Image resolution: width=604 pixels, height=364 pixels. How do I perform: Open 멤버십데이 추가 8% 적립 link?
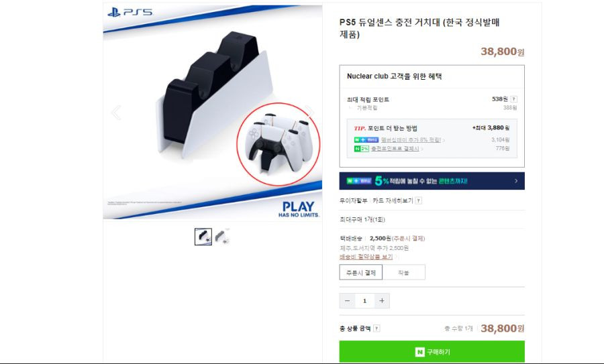[x=411, y=140]
